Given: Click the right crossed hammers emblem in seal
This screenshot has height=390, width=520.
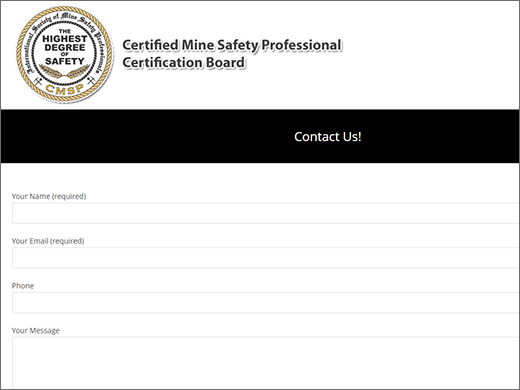Looking at the screenshot, I should (91, 80).
